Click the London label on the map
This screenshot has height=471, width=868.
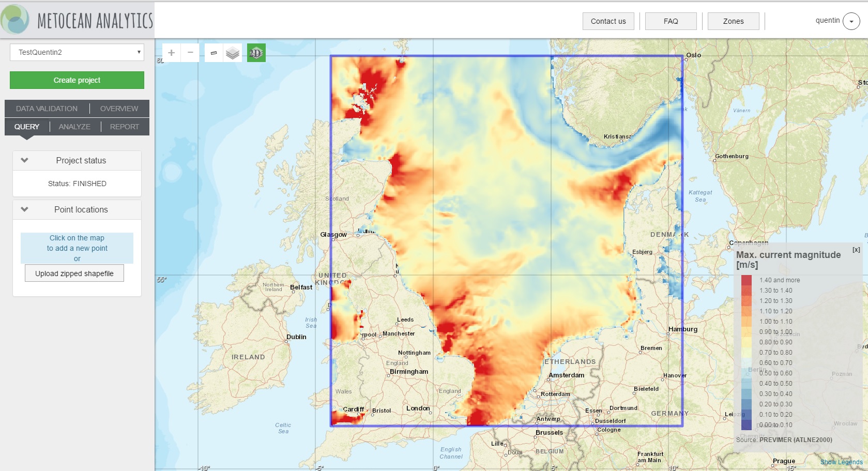418,408
